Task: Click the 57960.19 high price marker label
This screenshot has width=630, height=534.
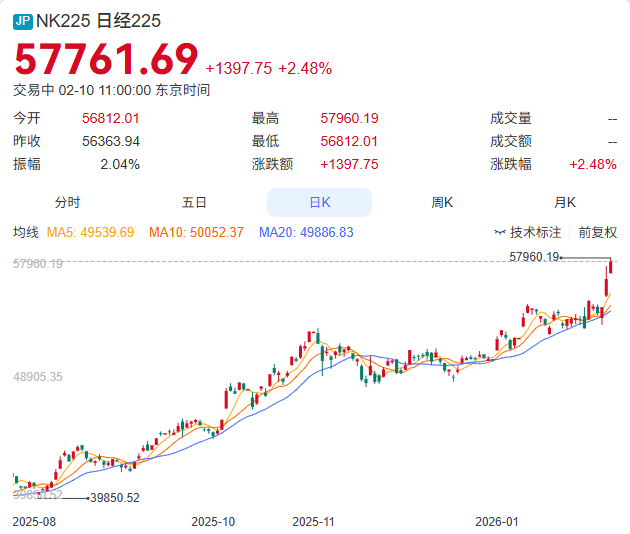Action: pos(533,257)
